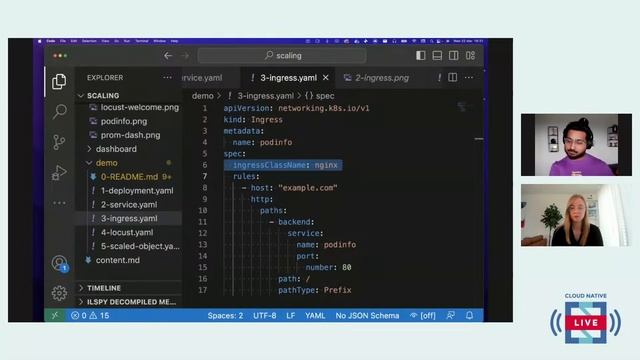
Task: Open the Source Control view
Action: (59, 142)
